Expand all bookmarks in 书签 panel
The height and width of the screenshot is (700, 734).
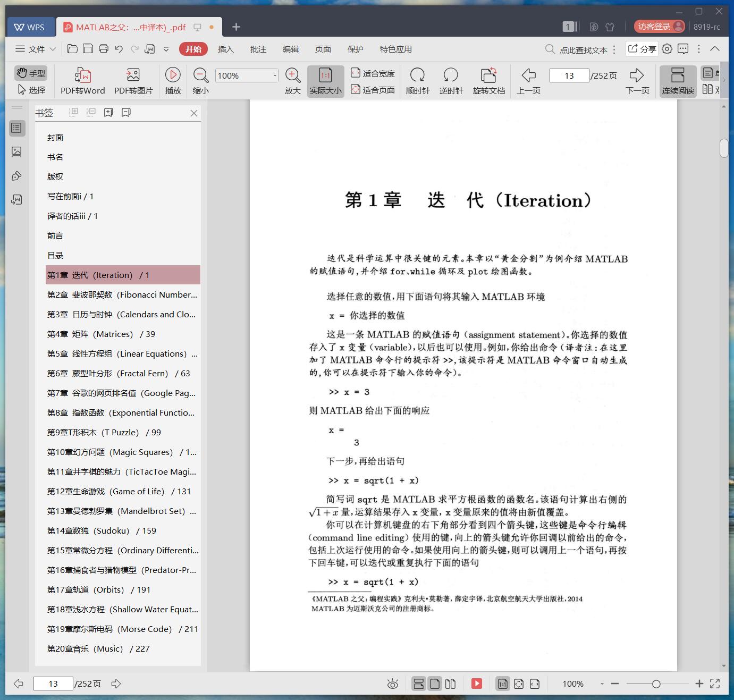(74, 112)
